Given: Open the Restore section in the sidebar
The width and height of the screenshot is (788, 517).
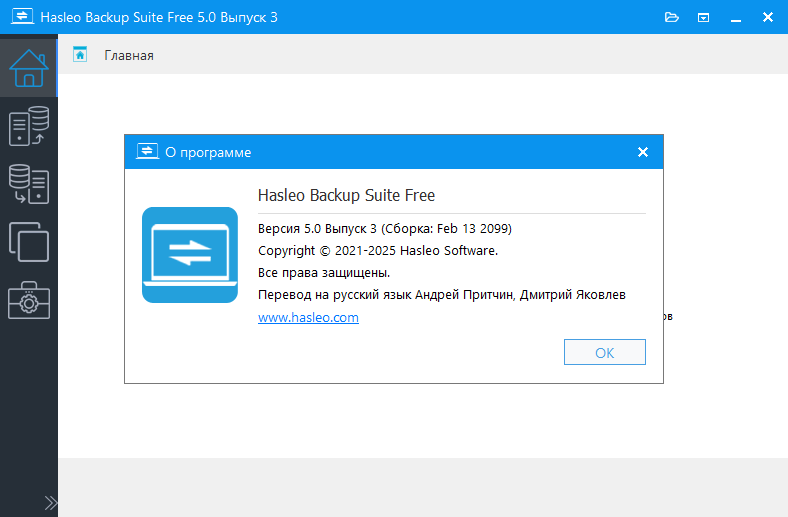Looking at the screenshot, I should click(x=29, y=184).
